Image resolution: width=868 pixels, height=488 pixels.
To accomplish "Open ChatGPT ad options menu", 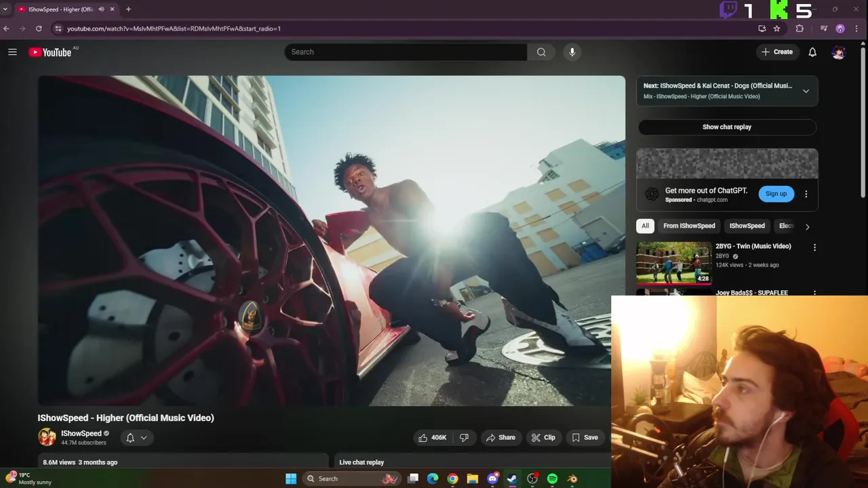I will 806,194.
